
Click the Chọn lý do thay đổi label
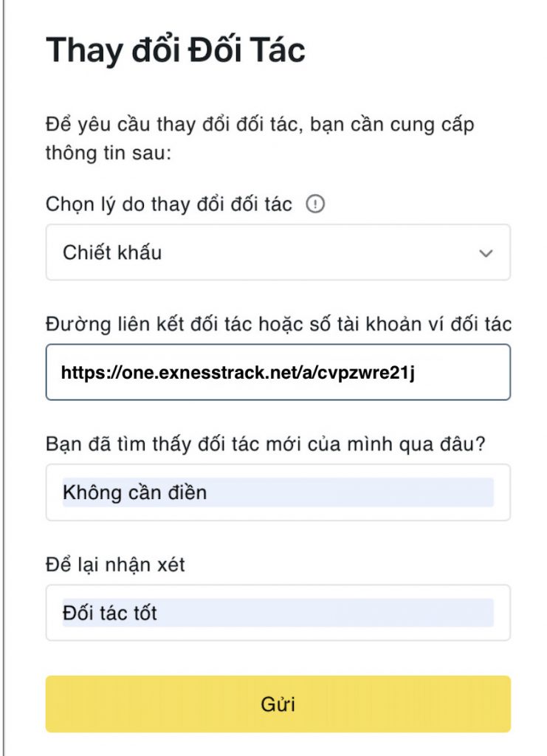pos(169,205)
